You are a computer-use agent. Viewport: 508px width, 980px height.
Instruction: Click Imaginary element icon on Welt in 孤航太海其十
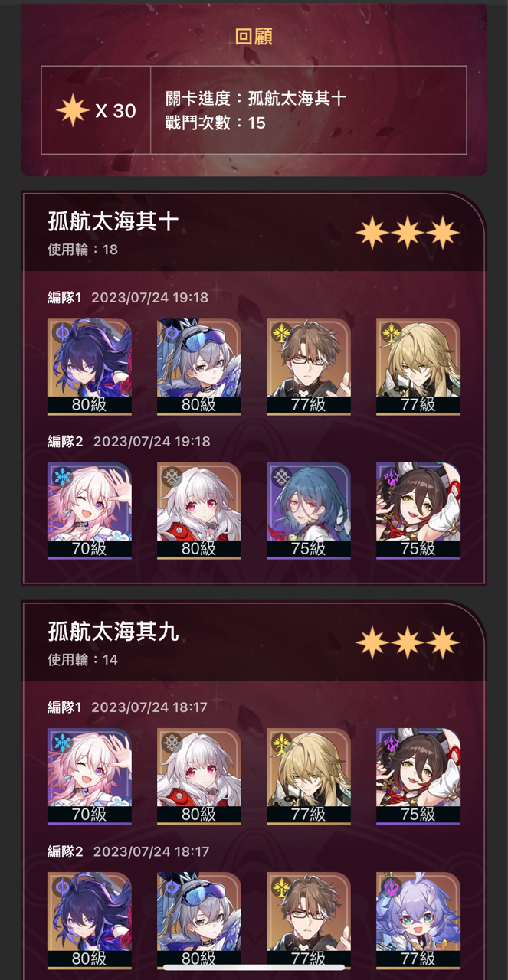coord(280,332)
